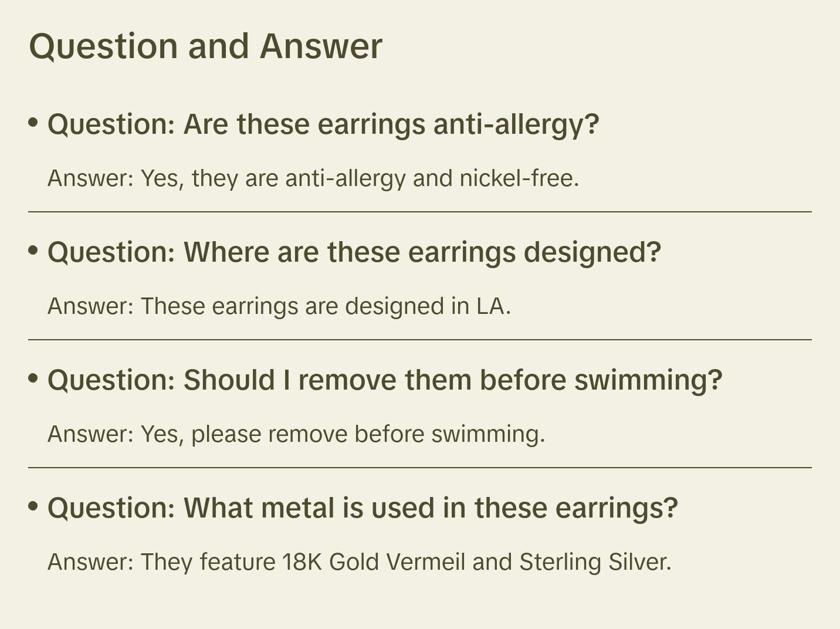This screenshot has width=840, height=629.
Task: Click the bullet beside the designed question
Action: point(33,251)
